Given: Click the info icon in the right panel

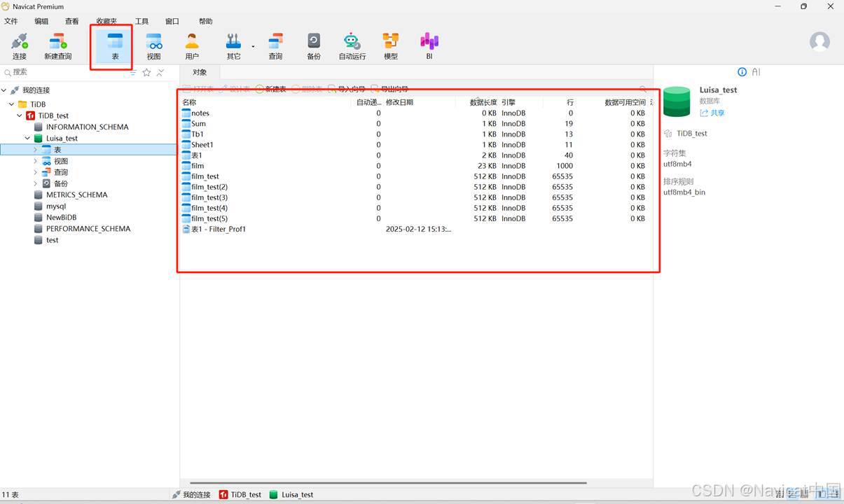Looking at the screenshot, I should tap(742, 72).
